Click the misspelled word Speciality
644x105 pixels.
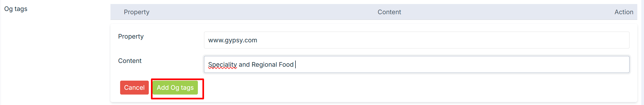(x=223, y=65)
